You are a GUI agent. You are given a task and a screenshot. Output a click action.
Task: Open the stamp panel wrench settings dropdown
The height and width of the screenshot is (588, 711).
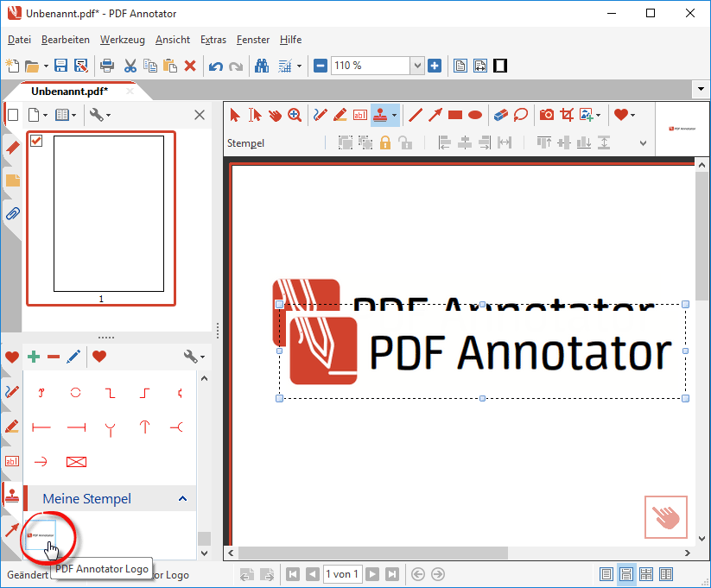click(x=194, y=357)
